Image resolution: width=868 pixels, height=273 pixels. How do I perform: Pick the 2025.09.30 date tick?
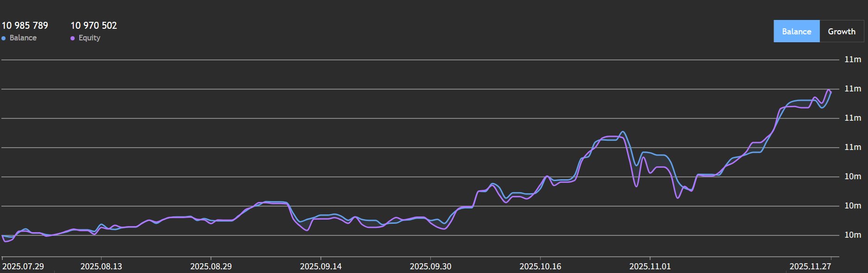[x=430, y=266]
